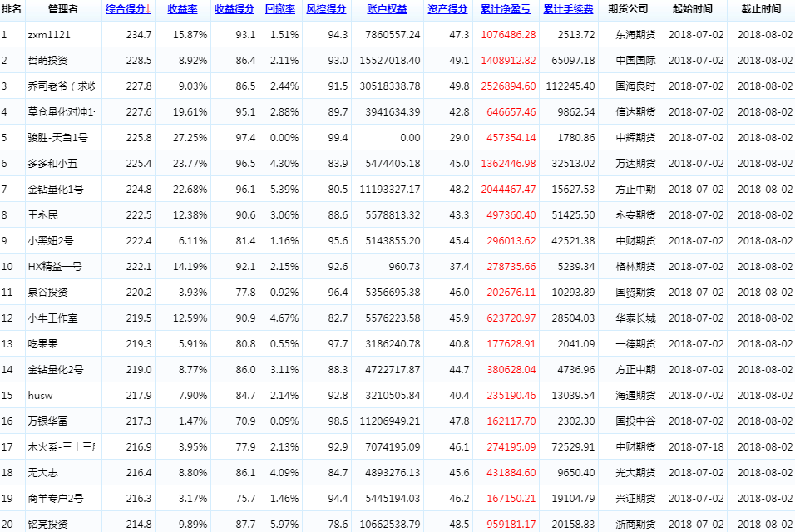Sort by 收益率 column header link
Viewport: 795px width, 532px height.
182,9
